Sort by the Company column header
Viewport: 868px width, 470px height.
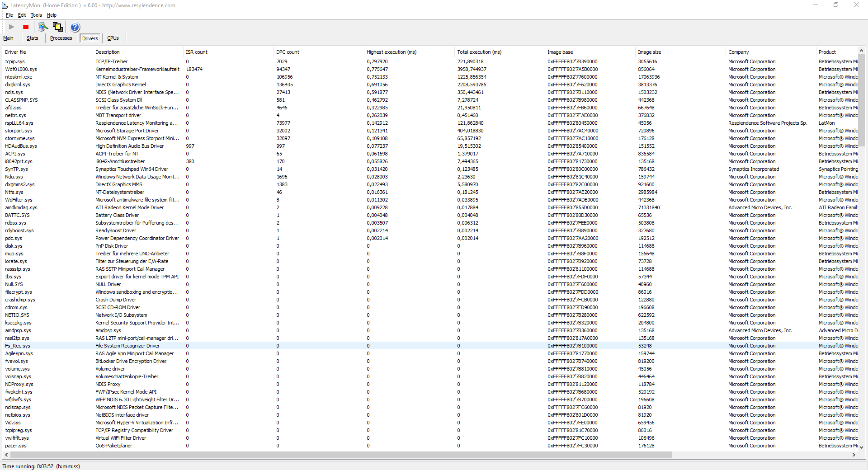pos(771,52)
